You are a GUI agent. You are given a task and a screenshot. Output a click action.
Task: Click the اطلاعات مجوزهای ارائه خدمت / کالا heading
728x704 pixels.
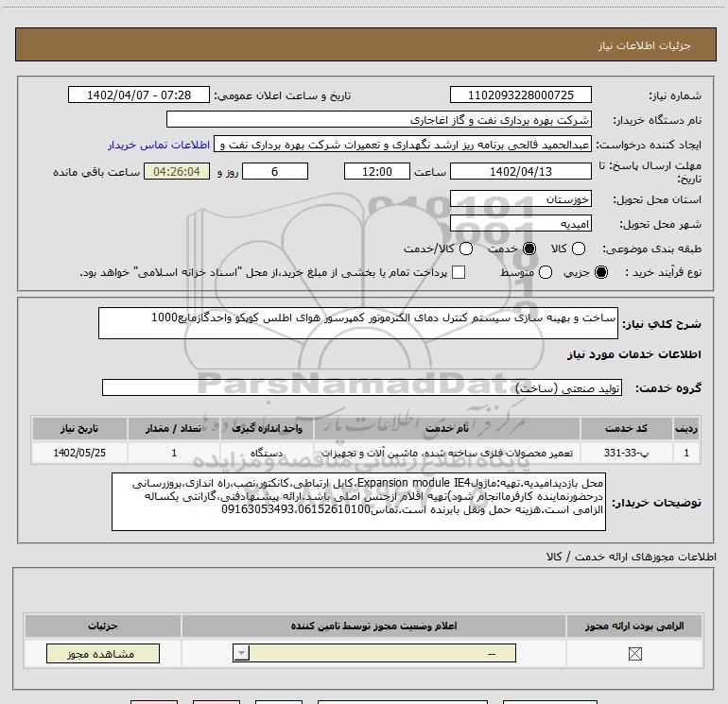click(631, 557)
